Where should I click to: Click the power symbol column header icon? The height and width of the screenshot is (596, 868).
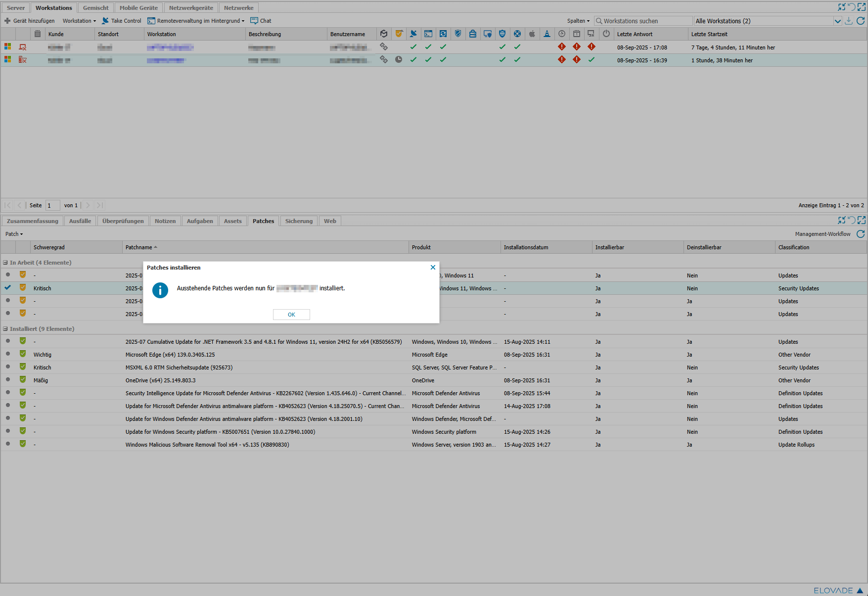pyautogui.click(x=606, y=34)
